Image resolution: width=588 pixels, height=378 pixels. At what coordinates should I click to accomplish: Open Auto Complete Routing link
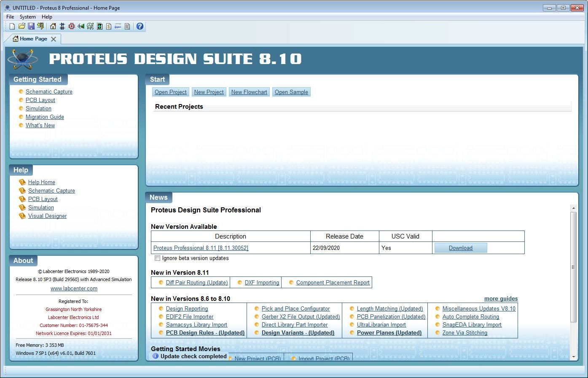pos(471,317)
